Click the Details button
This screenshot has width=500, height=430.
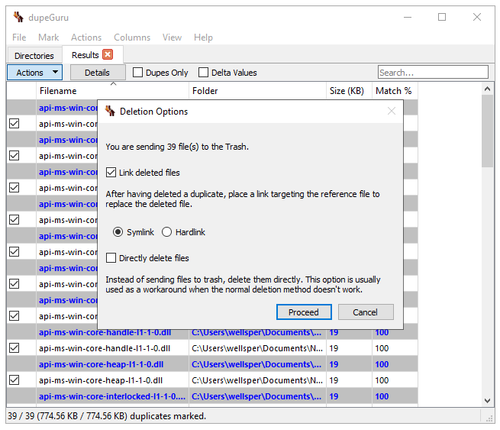coord(97,72)
